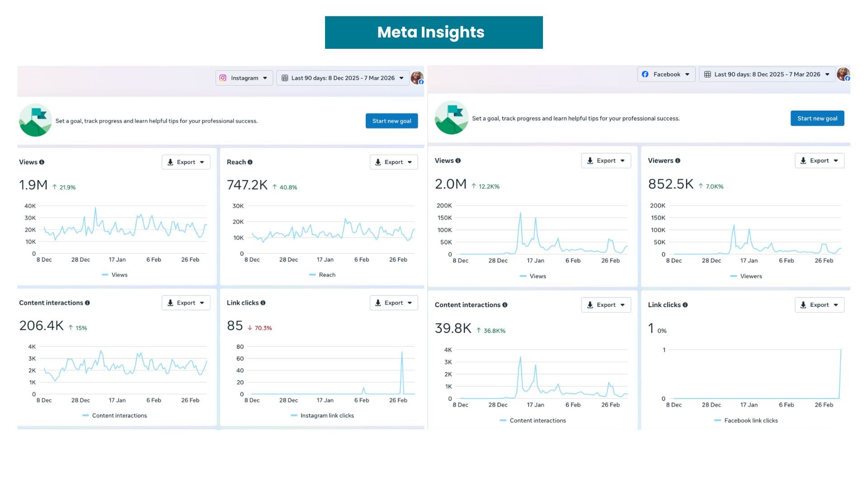Click the download icon on Facebook Link clicks Export
Image resolution: width=868 pixels, height=488 pixels.
pos(803,305)
